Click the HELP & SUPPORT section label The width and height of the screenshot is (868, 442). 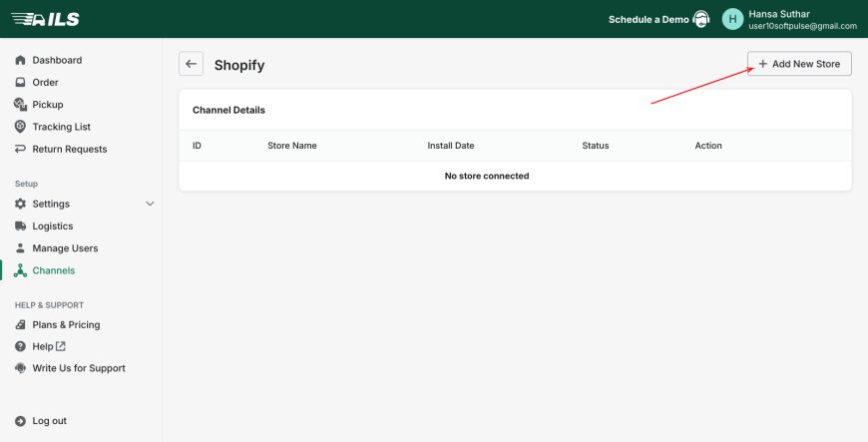click(x=49, y=305)
